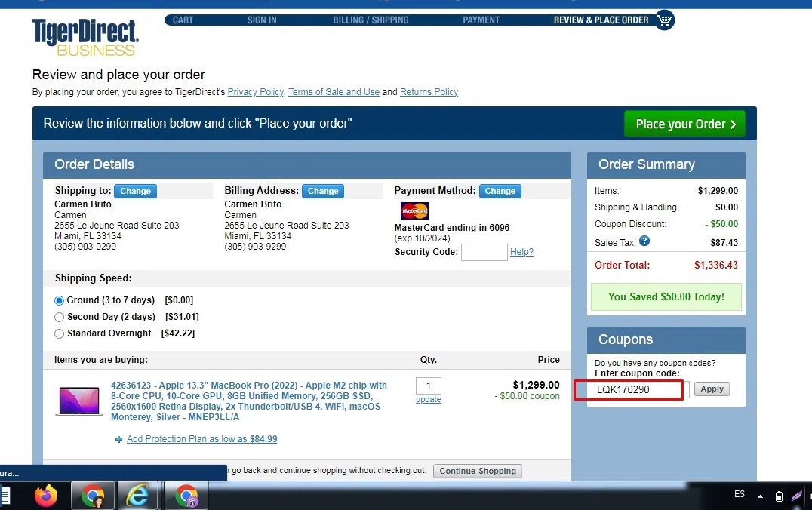Change the Payment Method

(x=500, y=191)
